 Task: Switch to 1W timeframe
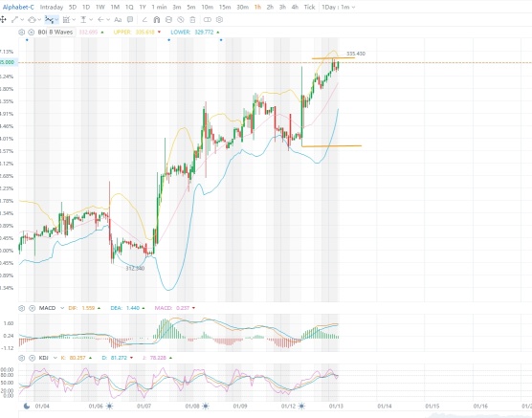[x=100, y=7]
